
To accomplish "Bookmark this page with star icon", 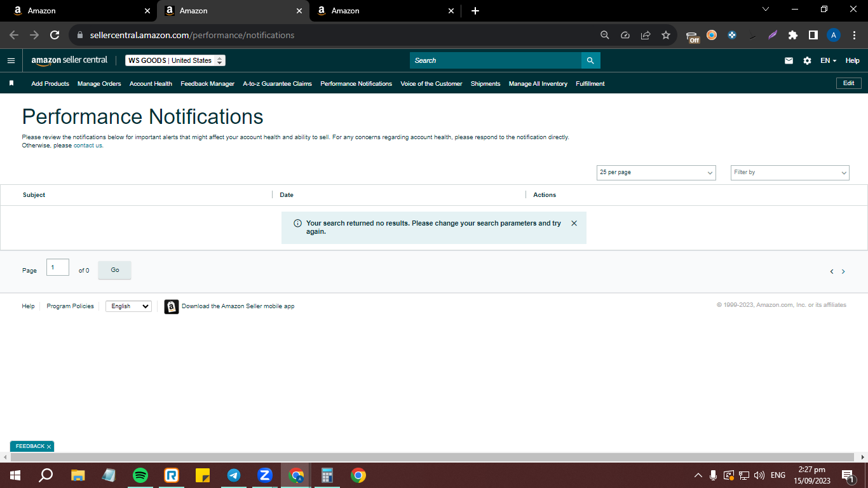I will point(666,35).
